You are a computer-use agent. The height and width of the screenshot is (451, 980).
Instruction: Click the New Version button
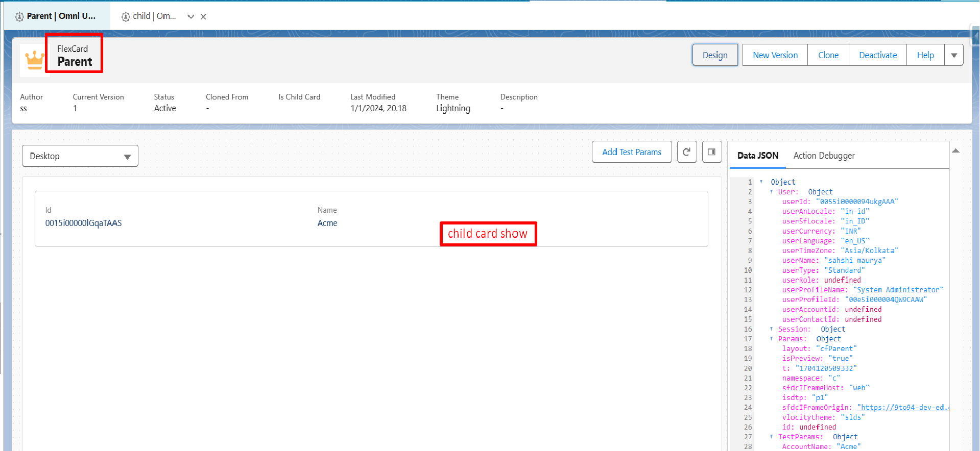pos(775,55)
